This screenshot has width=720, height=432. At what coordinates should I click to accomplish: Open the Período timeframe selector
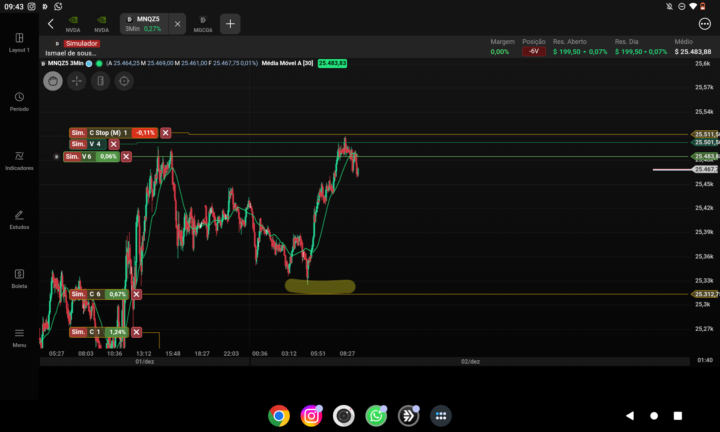point(20,101)
